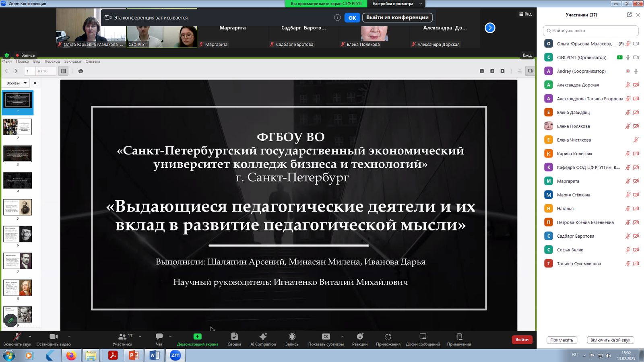Open the Правка menu

coord(23,62)
